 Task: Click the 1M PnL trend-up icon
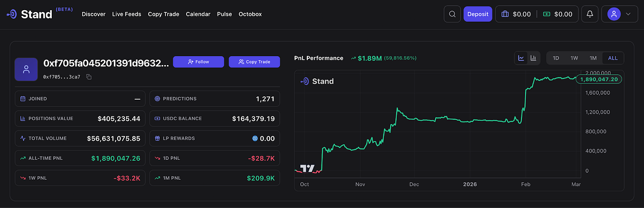pos(157,178)
